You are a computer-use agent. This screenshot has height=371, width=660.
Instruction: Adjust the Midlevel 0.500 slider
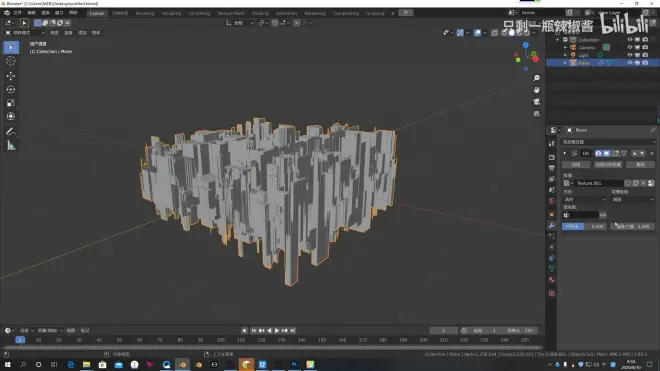(584, 227)
